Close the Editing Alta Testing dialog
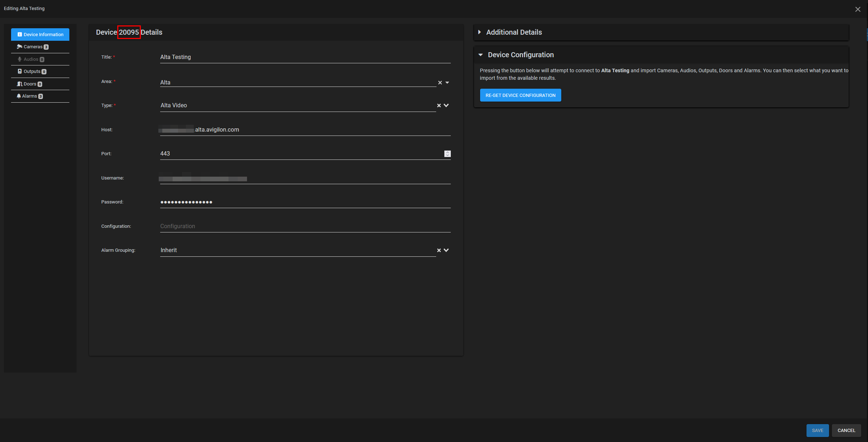The height and width of the screenshot is (442, 868). tap(858, 9)
